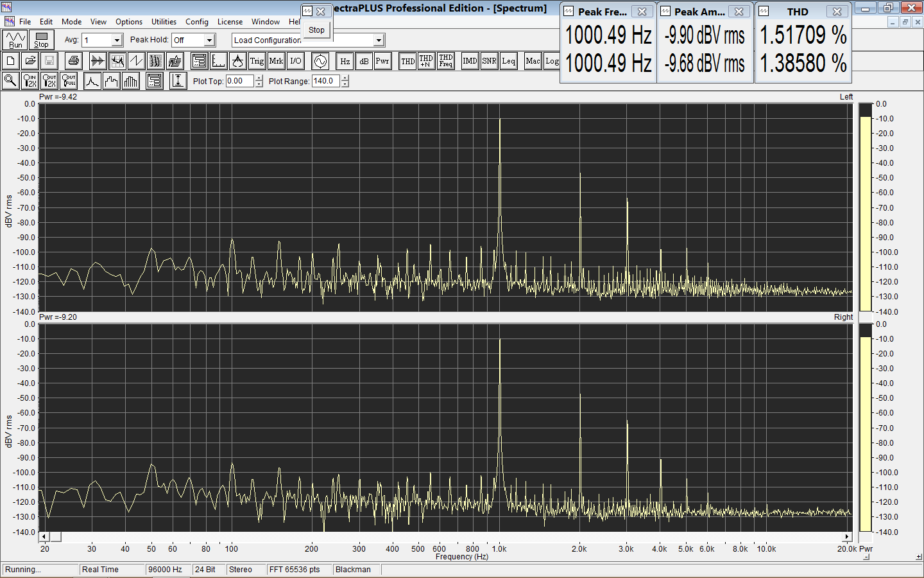Click the Stop button beside Run
This screenshot has width=924, height=578.
coord(41,40)
